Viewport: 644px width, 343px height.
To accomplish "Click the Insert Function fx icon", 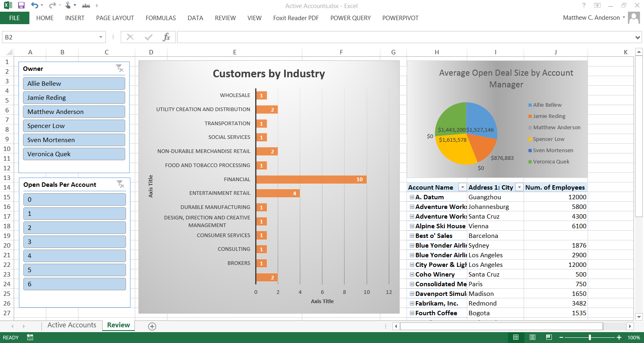I will tap(166, 37).
